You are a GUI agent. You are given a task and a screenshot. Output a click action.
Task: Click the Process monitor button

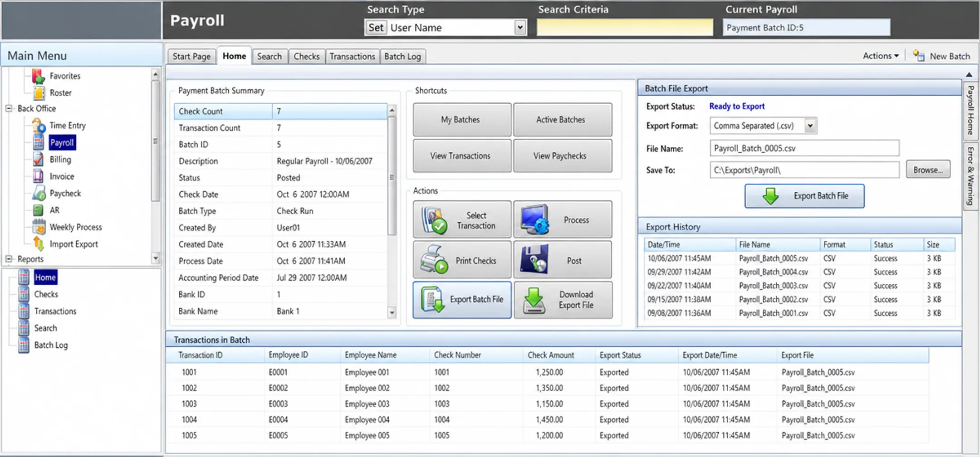click(563, 220)
